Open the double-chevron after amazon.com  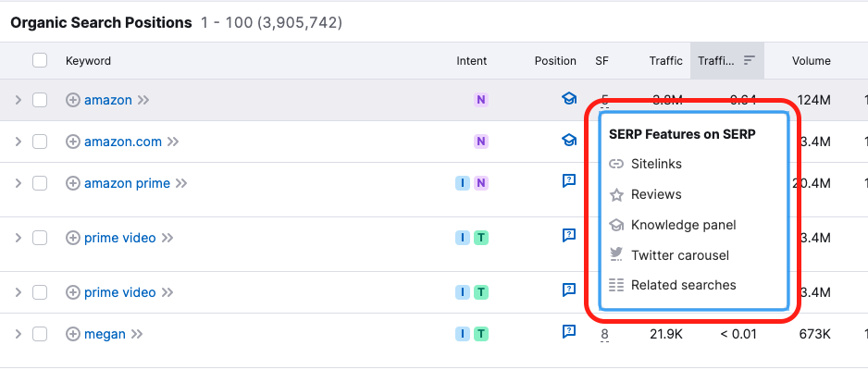pyautogui.click(x=173, y=142)
